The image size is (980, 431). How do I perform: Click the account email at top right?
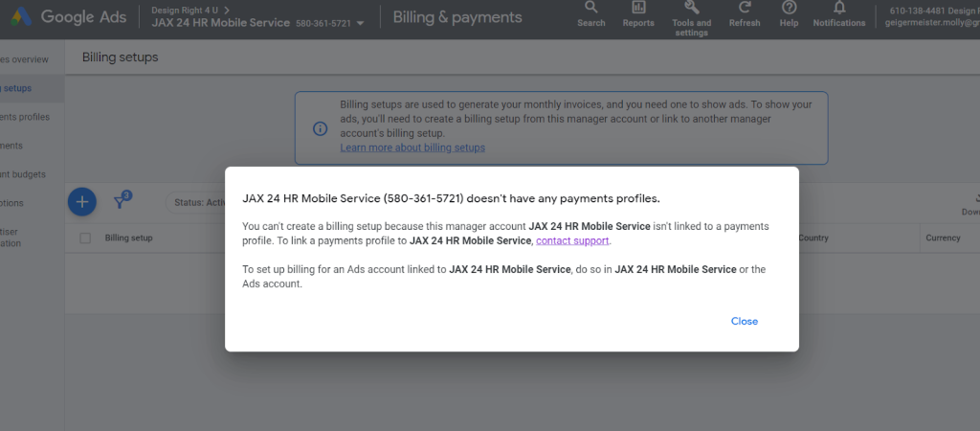(932, 23)
